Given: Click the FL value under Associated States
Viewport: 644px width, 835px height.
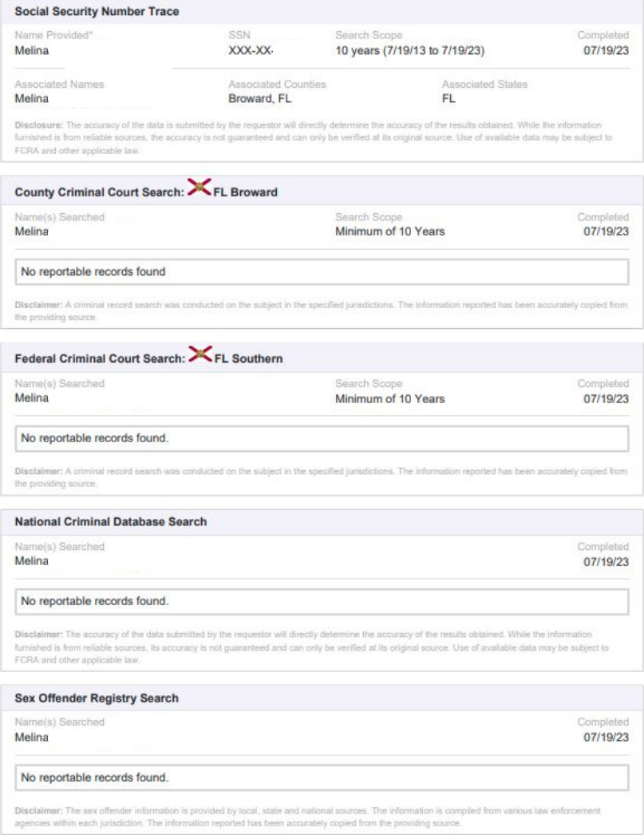Looking at the screenshot, I should point(448,98).
